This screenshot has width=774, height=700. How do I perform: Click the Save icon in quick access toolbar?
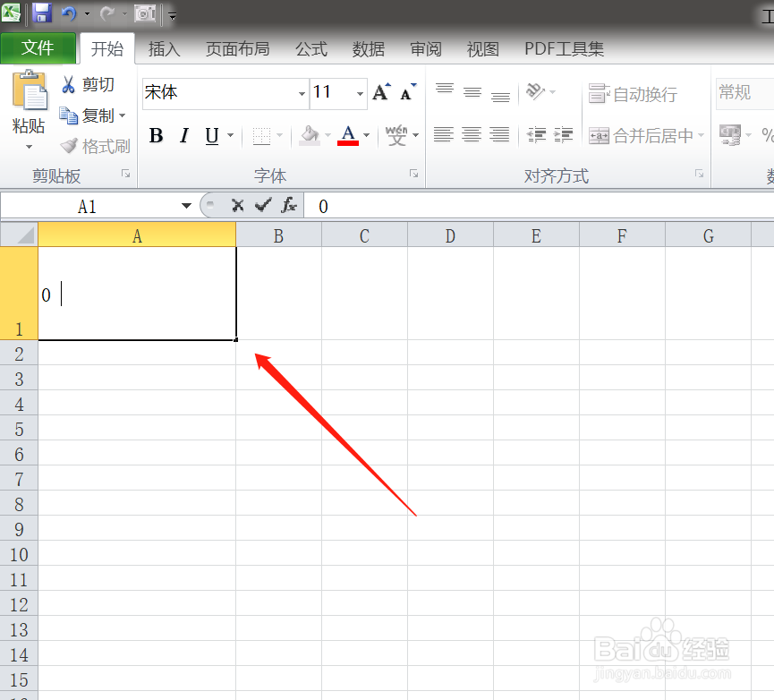tap(42, 13)
